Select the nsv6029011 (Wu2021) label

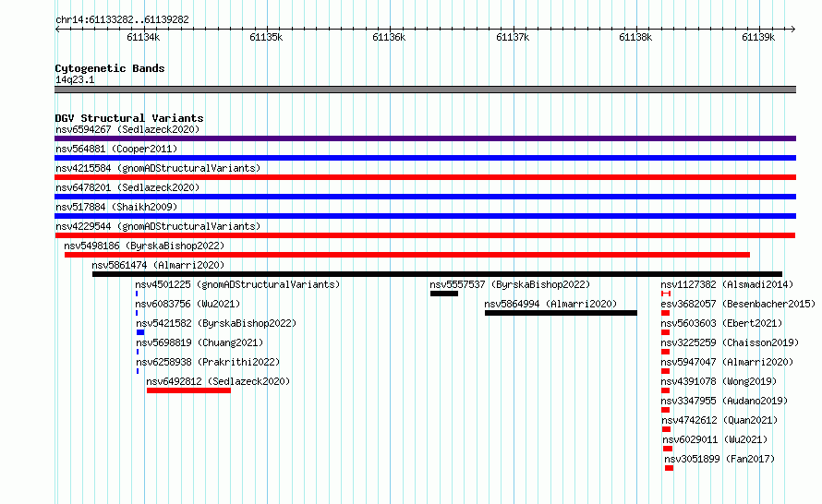click(715, 439)
